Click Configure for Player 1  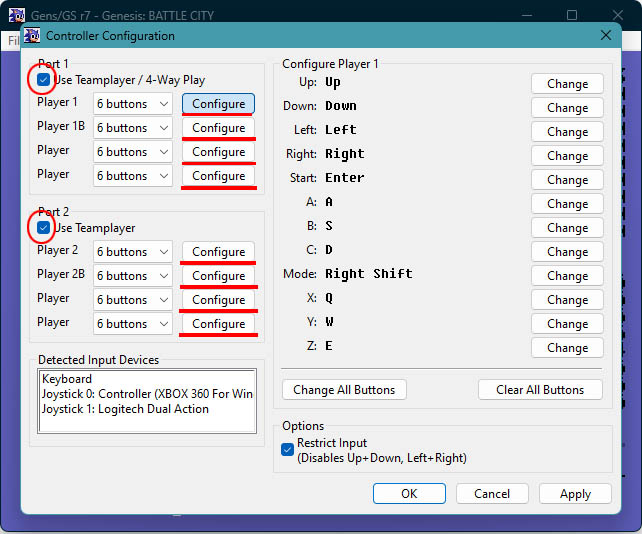tap(218, 104)
